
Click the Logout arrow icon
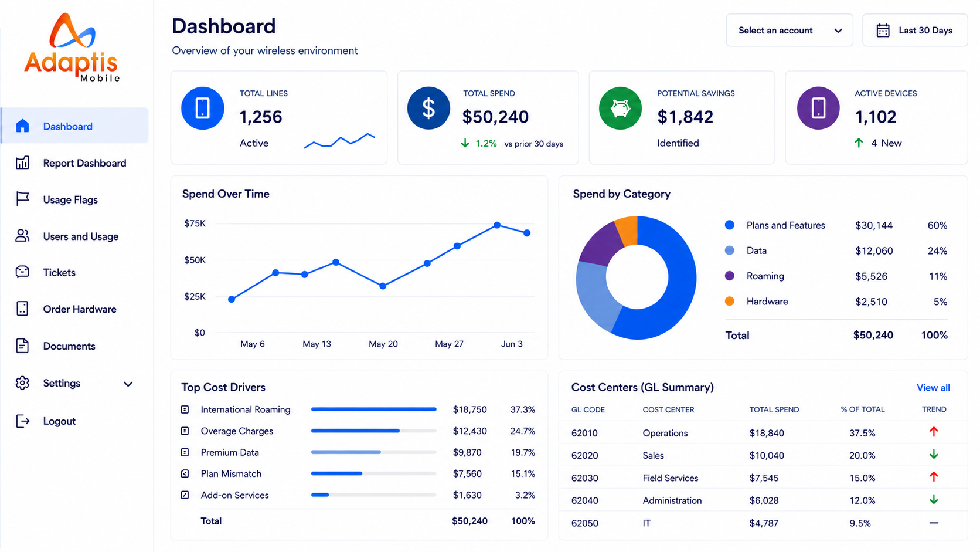22,421
